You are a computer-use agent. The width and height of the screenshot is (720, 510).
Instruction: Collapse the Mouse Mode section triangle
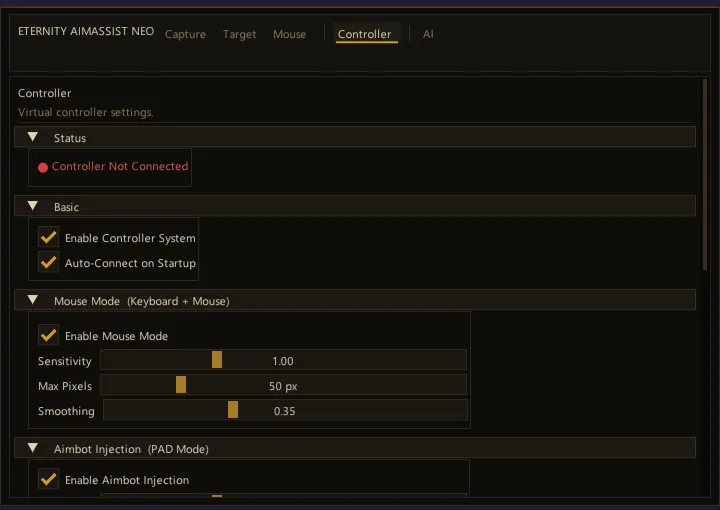pos(33,300)
